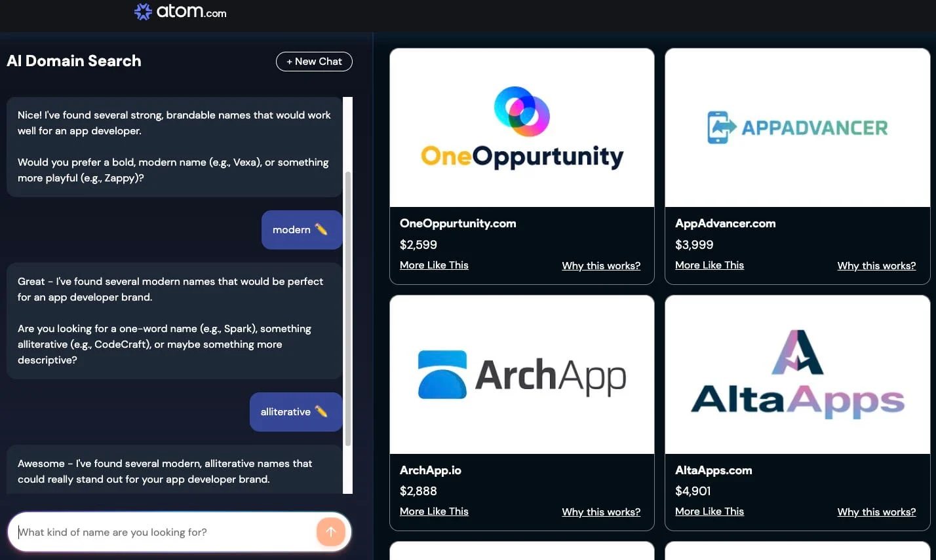
Task: Click More Like This under OneOppurtunity.com
Action: [434, 265]
